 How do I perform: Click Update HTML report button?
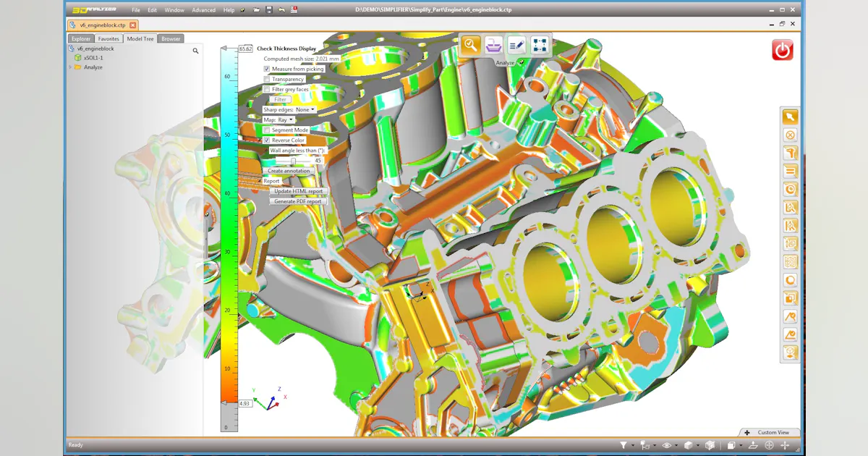coord(299,191)
